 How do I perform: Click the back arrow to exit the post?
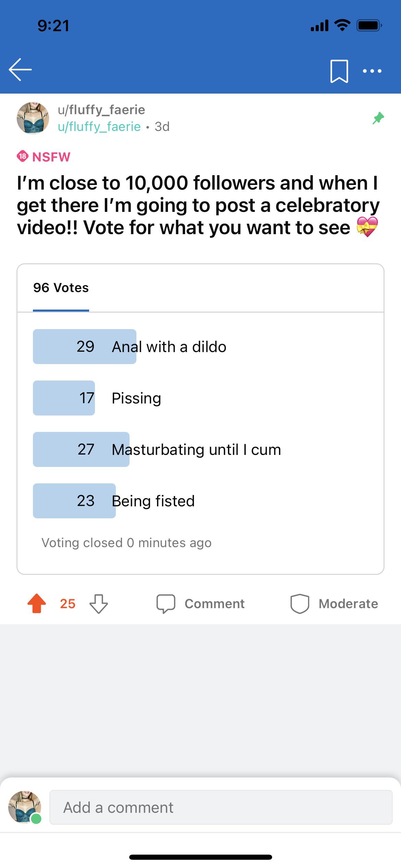pyautogui.click(x=20, y=70)
